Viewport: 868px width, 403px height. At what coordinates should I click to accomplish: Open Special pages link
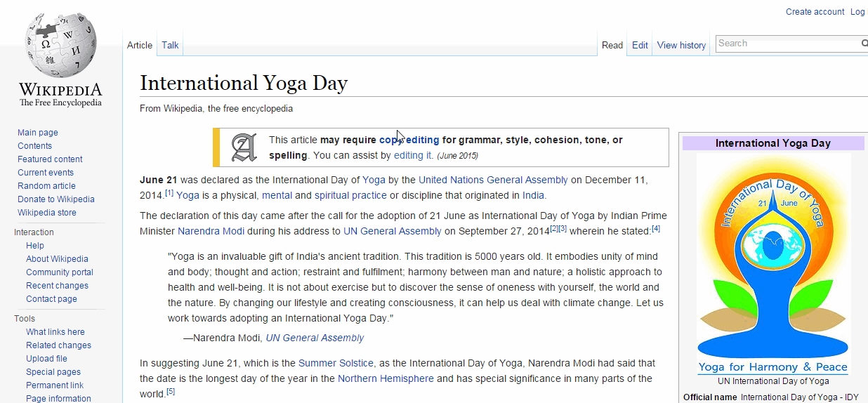pyautogui.click(x=53, y=372)
